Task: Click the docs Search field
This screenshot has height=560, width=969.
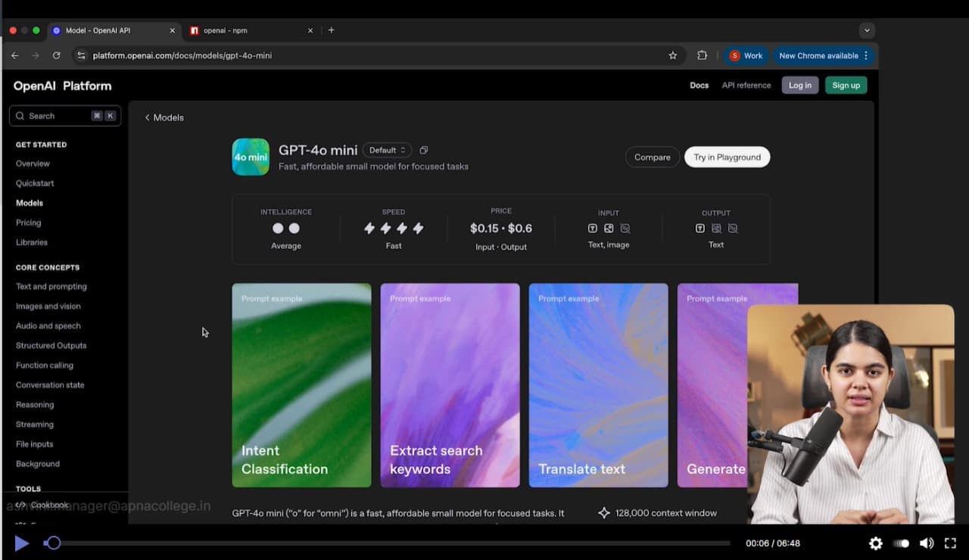Action: click(64, 116)
